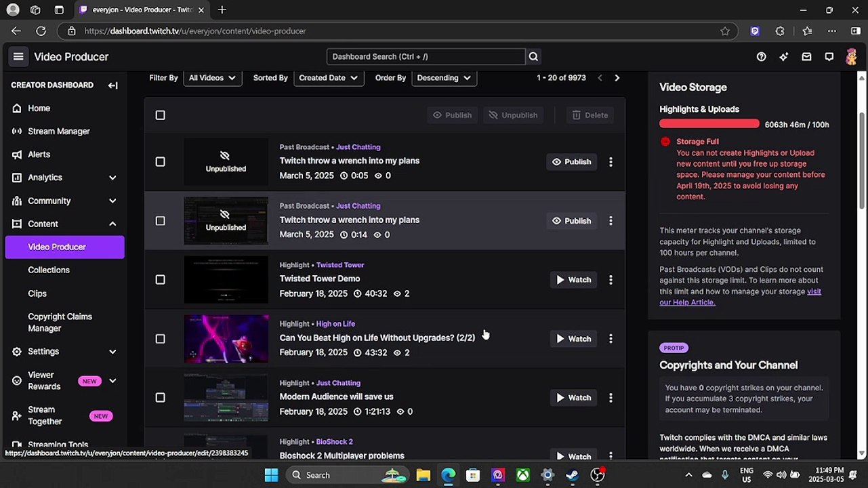Open File Explorer from taskbar
Viewport: 868px width, 488px height.
click(x=423, y=475)
